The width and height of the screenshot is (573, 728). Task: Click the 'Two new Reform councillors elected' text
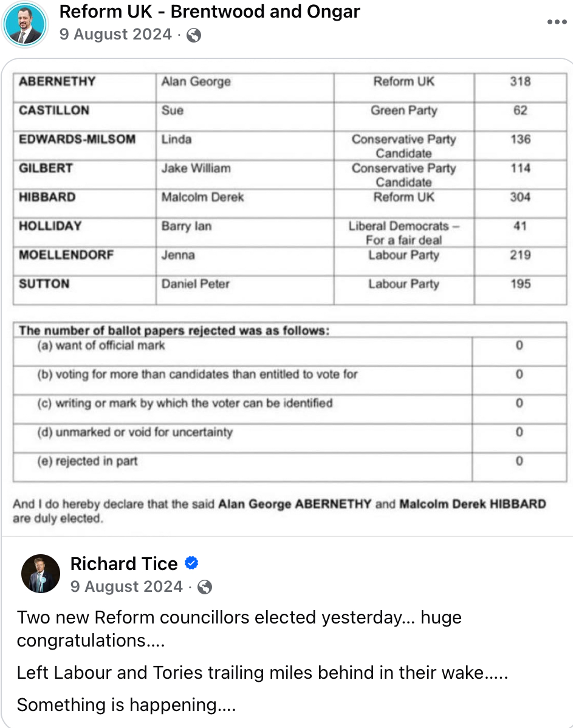pyautogui.click(x=239, y=617)
